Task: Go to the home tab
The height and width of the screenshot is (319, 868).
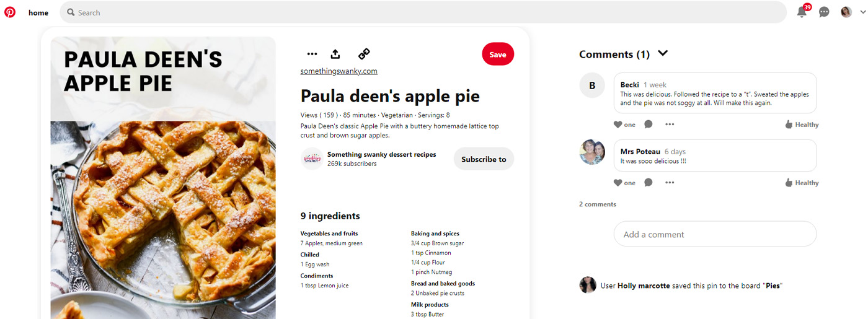Action: click(38, 12)
